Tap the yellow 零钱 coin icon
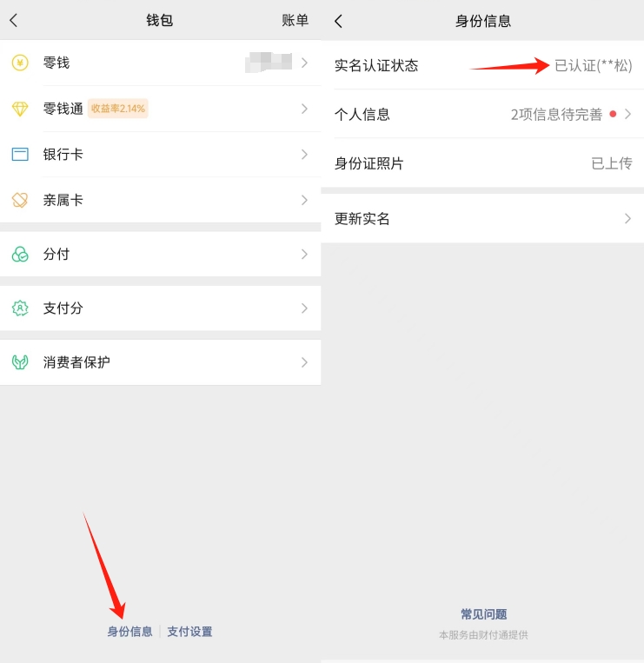The image size is (644, 663). tap(20, 63)
